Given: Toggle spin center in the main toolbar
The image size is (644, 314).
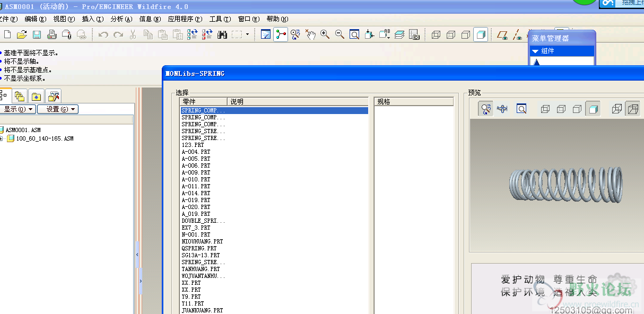Looking at the screenshot, I should pyautogui.click(x=281, y=34).
